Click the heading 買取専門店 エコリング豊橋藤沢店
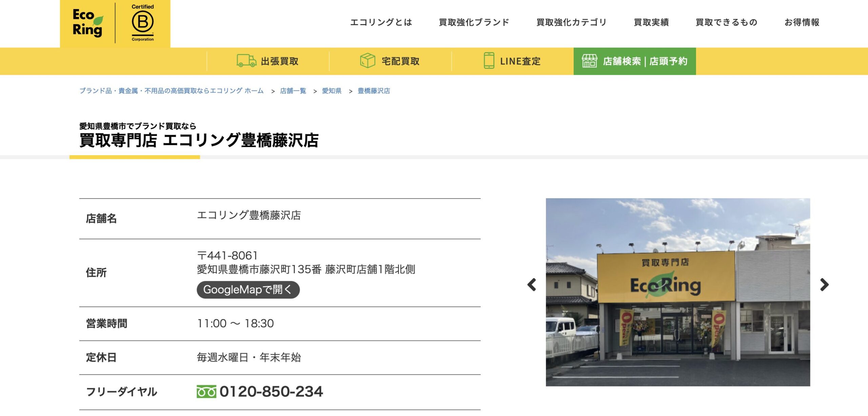Screen dimensions: 868x416 point(199,140)
